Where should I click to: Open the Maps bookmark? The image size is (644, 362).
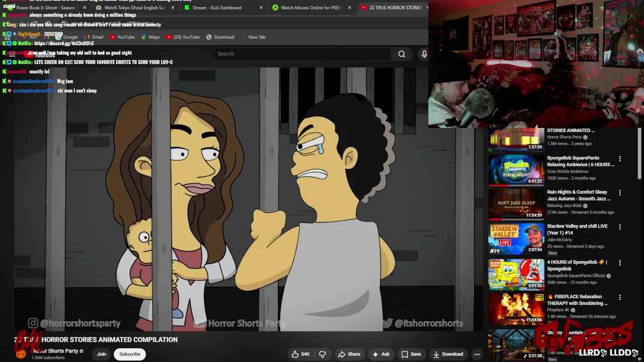(x=150, y=37)
